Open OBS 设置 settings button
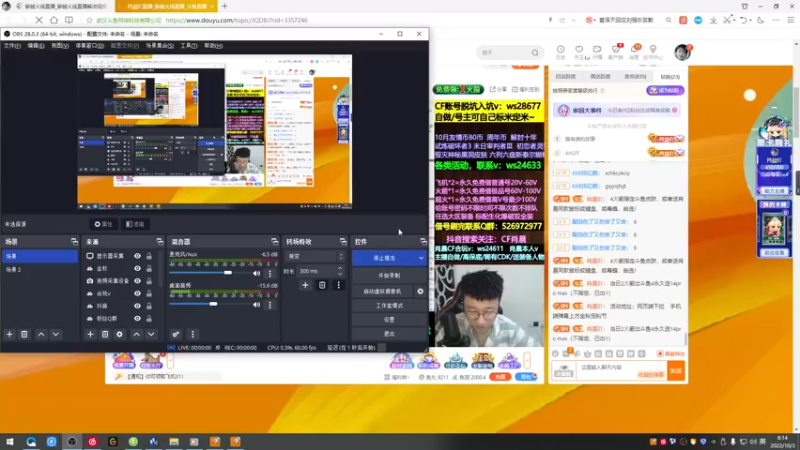Viewport: 800px width, 450px height. point(389,319)
